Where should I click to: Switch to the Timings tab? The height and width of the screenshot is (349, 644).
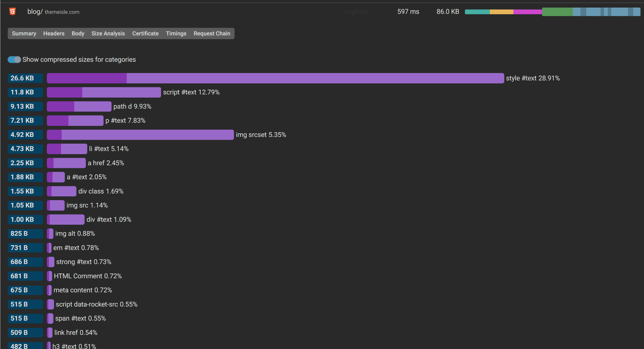click(176, 33)
